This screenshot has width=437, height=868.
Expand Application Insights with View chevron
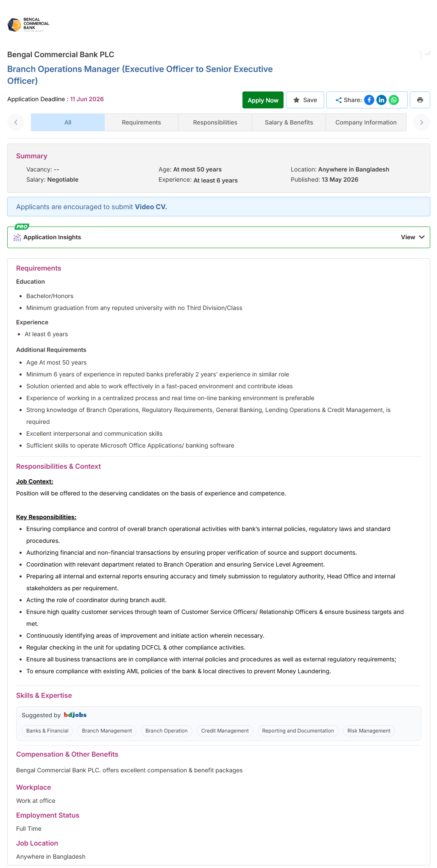[x=422, y=237]
